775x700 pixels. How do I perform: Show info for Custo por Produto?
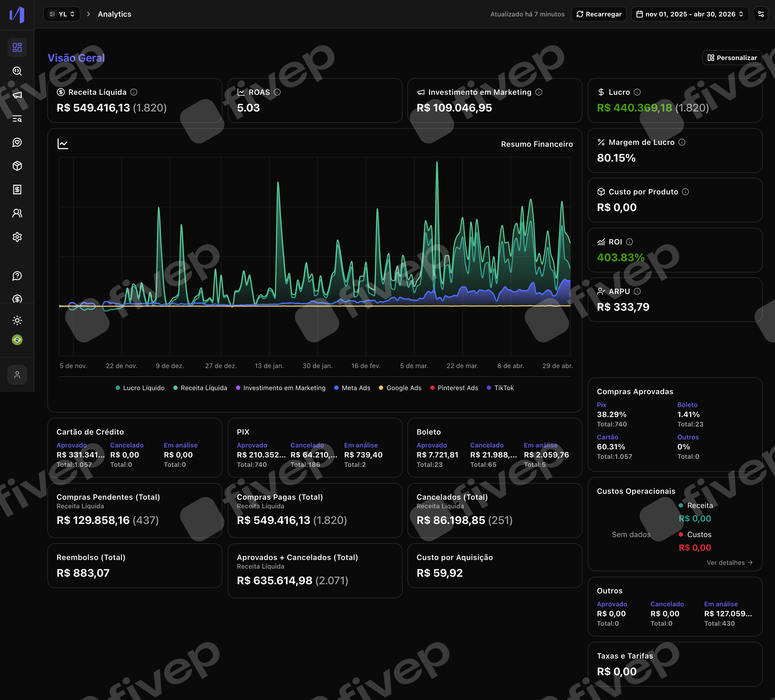coord(685,192)
